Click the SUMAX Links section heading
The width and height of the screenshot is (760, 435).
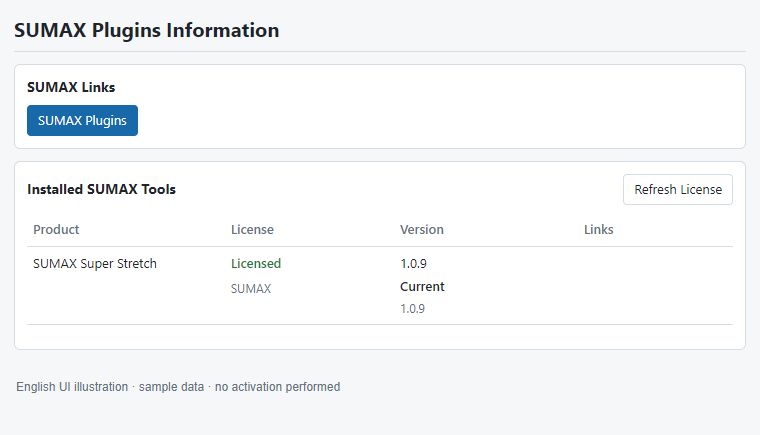[x=71, y=87]
